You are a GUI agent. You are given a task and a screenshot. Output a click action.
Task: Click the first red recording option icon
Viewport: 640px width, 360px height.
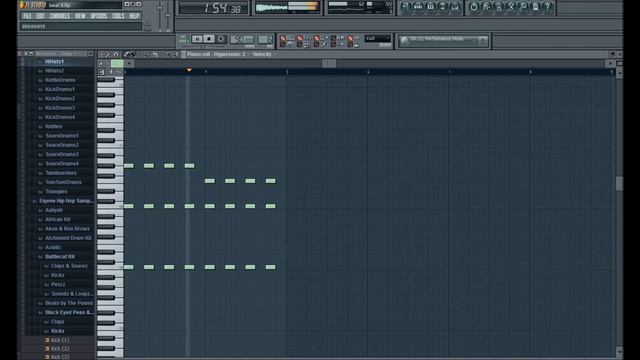(282, 38)
